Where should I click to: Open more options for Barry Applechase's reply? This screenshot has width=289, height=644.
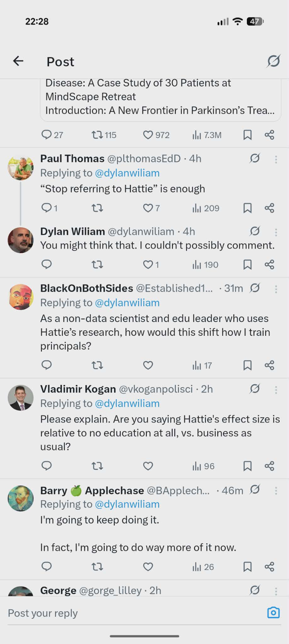pyautogui.click(x=276, y=491)
